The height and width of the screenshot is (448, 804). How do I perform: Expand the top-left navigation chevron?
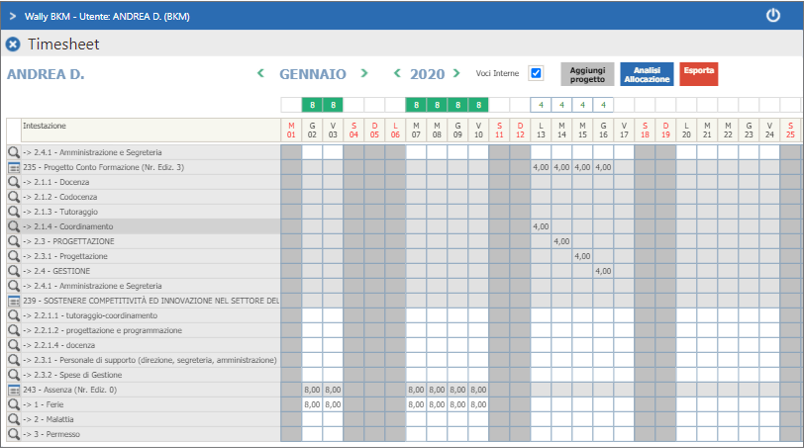click(x=12, y=16)
